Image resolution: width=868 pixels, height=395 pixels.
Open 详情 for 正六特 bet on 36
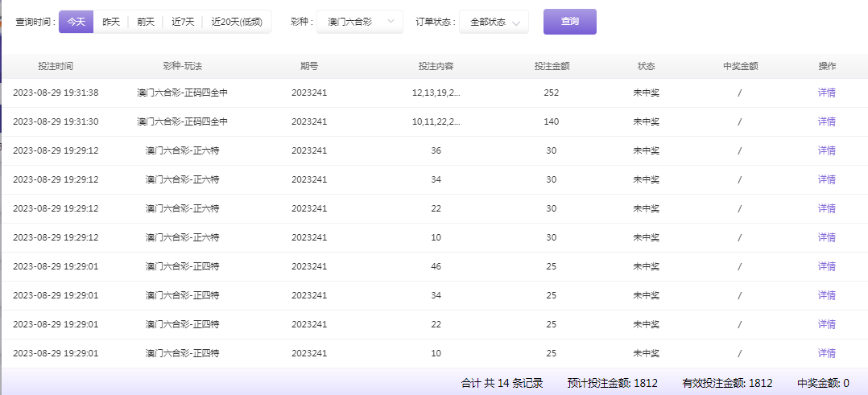826,150
